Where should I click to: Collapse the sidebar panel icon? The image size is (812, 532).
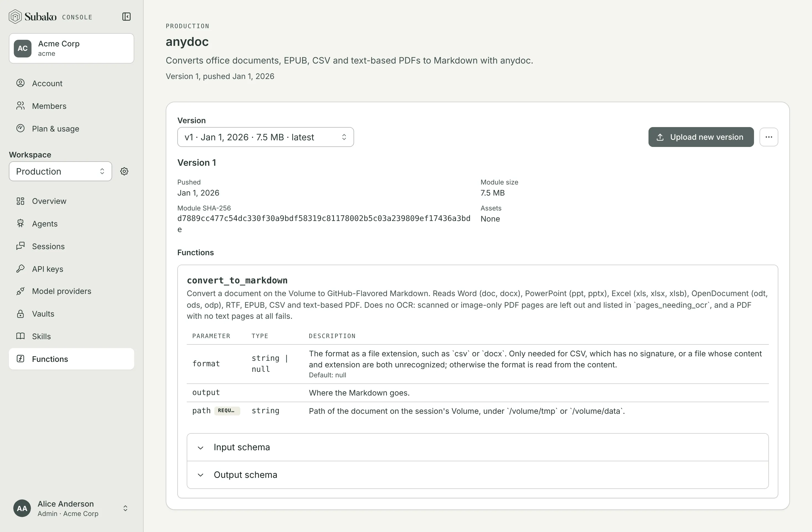126,17
